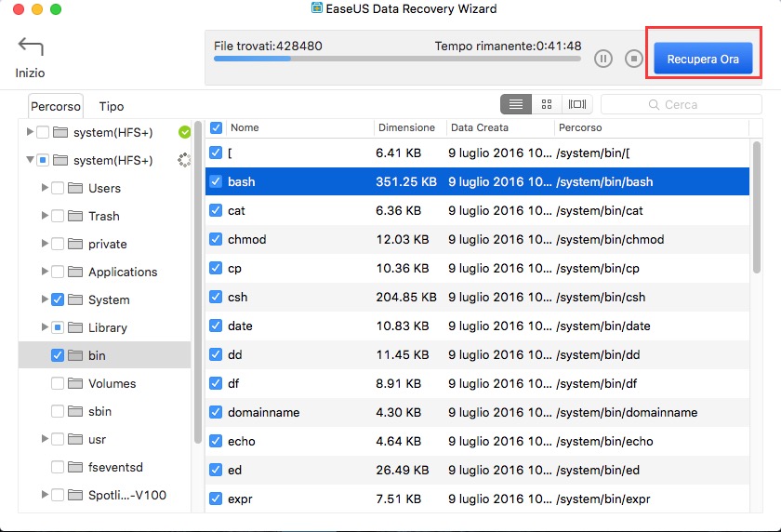Uncheck the chmod file checkbox
The height and width of the screenshot is (532, 781).
[x=216, y=239]
